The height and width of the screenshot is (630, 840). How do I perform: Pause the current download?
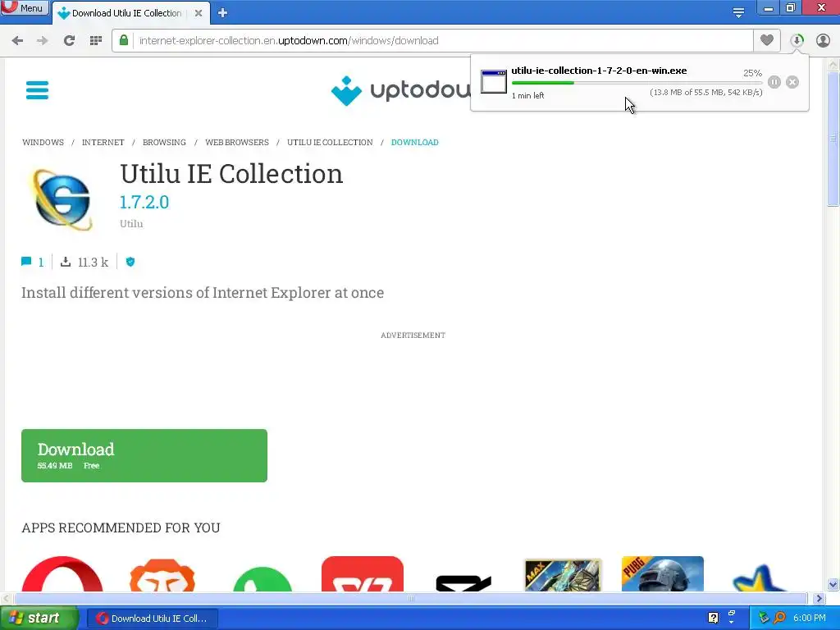click(774, 82)
